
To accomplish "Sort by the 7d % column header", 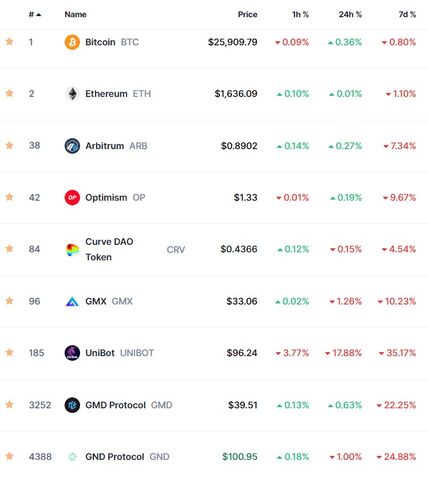I will tap(407, 14).
